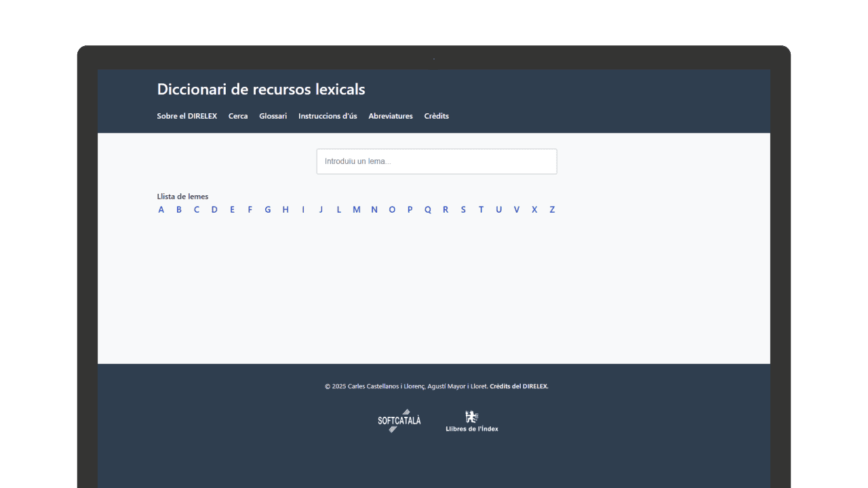Focus the 'Introduïu un lema' search field
The image size is (868, 488).
437,161
